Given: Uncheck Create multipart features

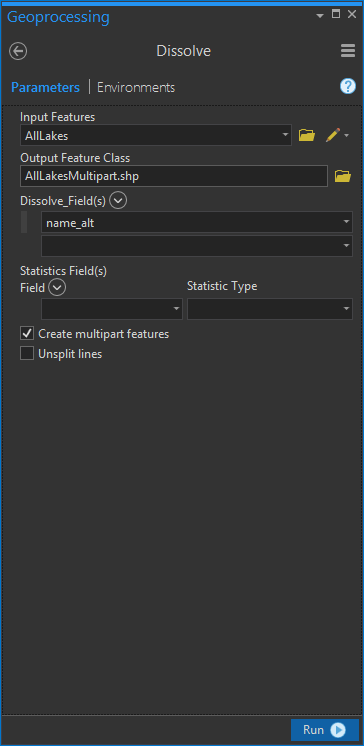Looking at the screenshot, I should 27,333.
